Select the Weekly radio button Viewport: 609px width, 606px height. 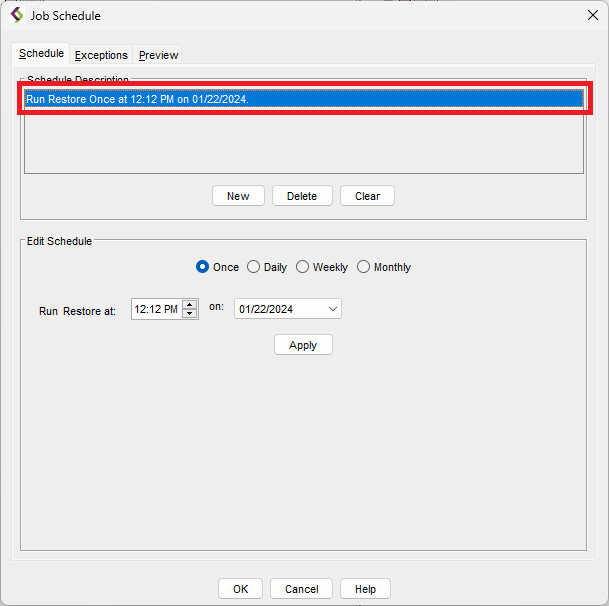point(303,267)
